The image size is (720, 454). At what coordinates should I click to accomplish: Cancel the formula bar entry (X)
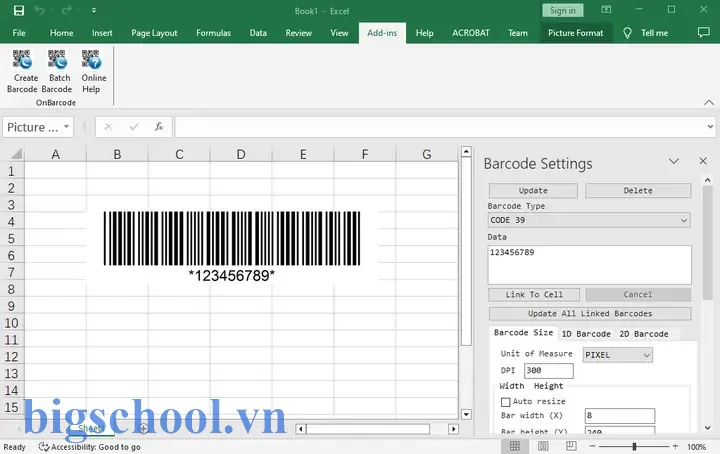point(108,127)
